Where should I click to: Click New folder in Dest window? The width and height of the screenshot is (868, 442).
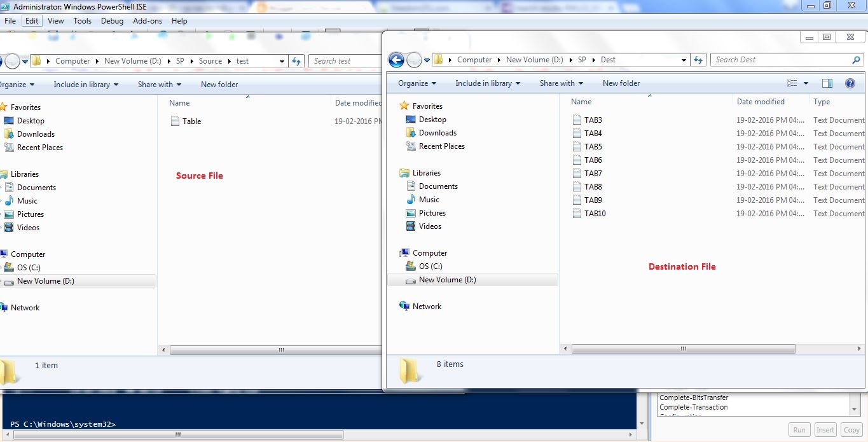[x=621, y=83]
